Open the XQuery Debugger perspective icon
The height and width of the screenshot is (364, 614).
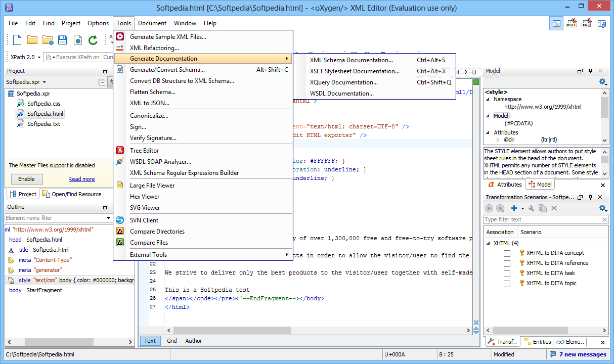(x=586, y=23)
